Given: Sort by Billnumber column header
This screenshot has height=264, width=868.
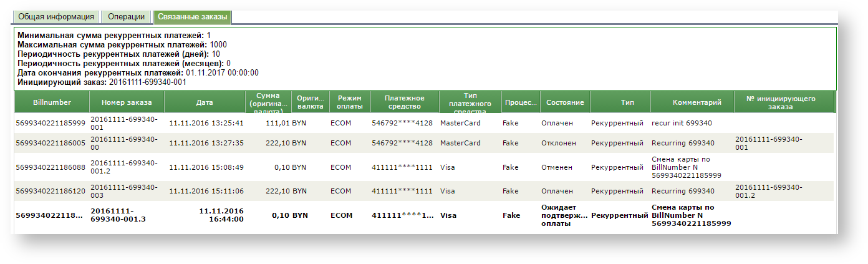Looking at the screenshot, I should [52, 102].
